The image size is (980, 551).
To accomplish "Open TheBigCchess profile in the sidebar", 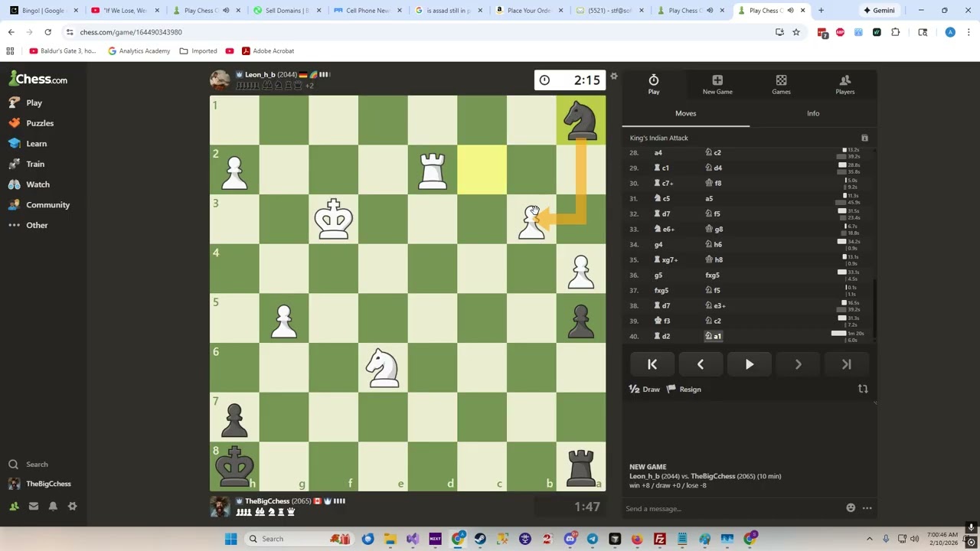I will [40, 484].
